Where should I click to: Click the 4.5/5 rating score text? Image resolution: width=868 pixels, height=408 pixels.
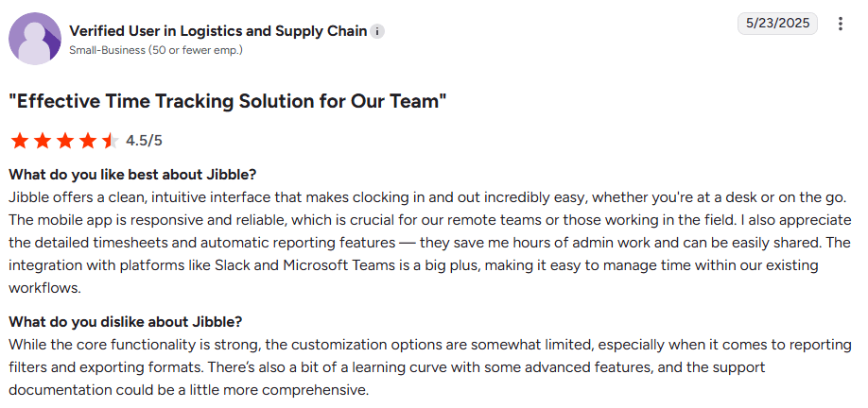[x=144, y=141]
